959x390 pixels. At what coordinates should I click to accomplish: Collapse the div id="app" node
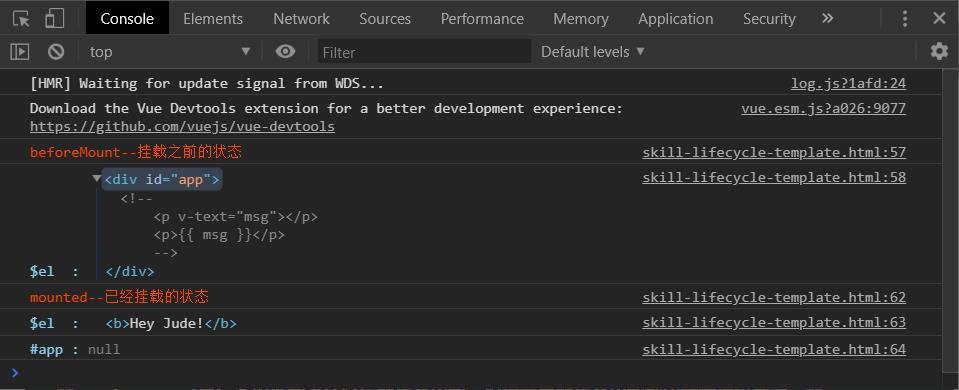97,178
